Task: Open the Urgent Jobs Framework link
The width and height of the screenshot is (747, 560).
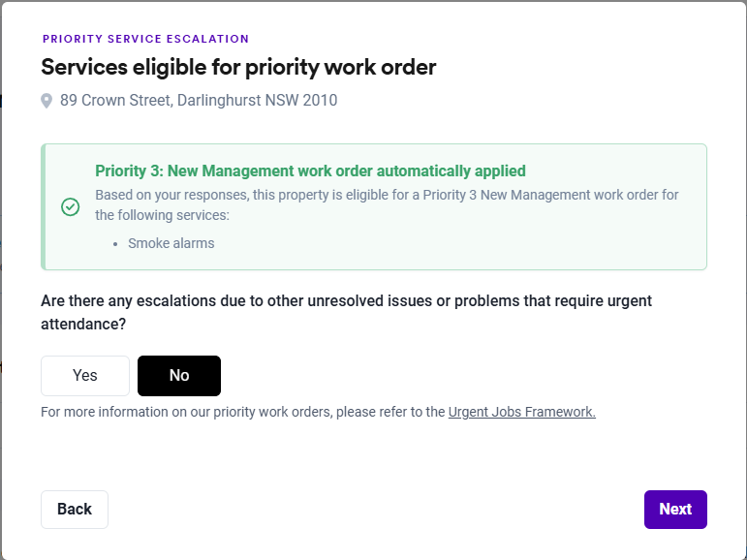Action: coord(521,412)
